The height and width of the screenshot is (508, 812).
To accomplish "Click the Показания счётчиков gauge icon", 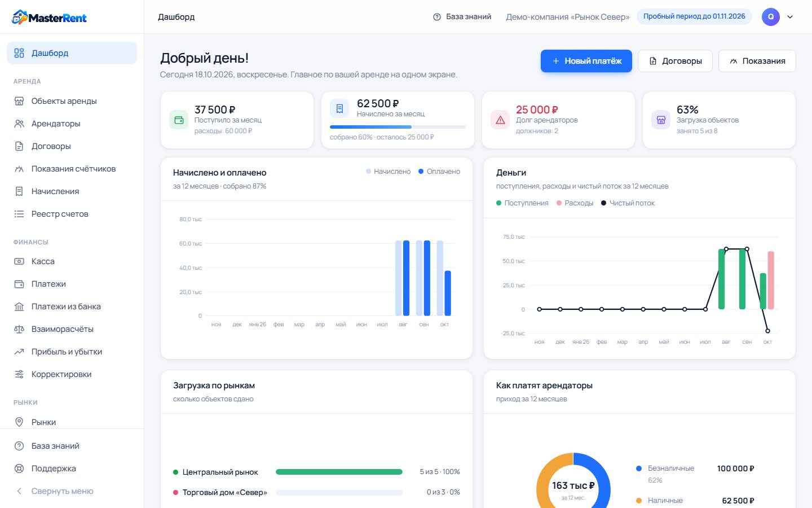I will pyautogui.click(x=19, y=169).
